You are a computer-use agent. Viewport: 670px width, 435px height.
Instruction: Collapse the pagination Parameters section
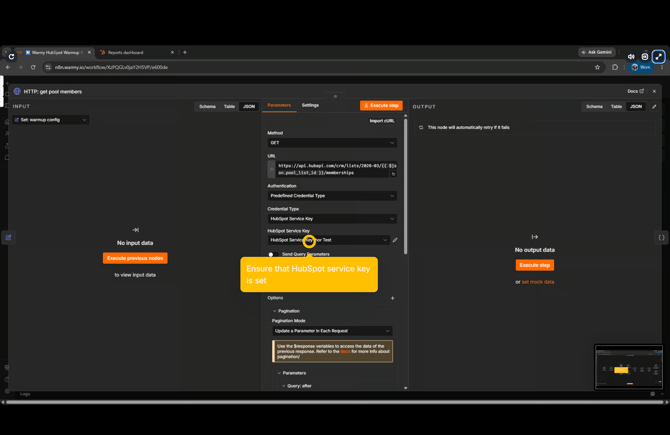(x=279, y=373)
